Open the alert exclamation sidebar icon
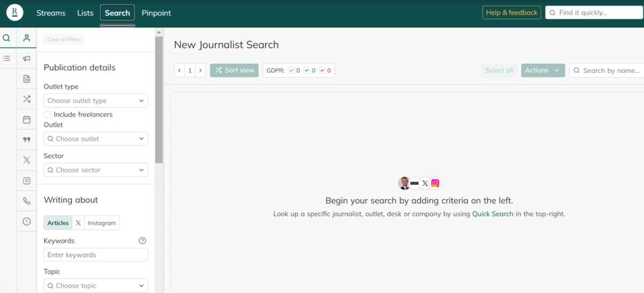The height and width of the screenshot is (293, 644). click(26, 221)
